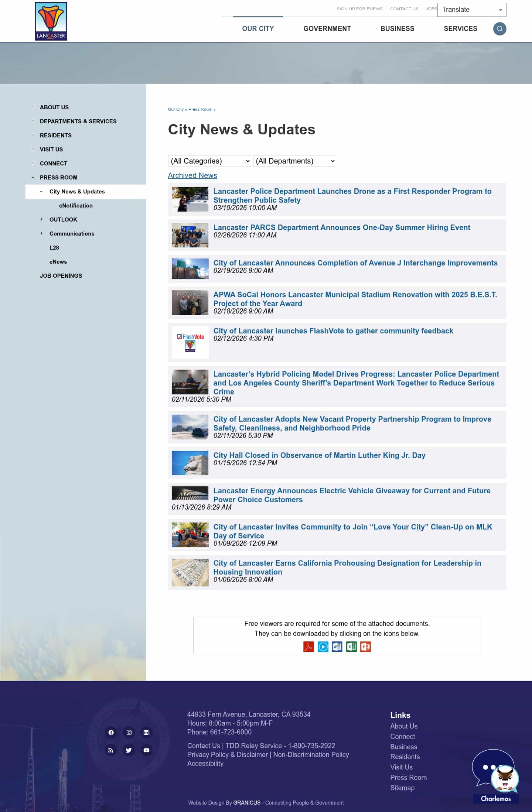Expand Departments & Services plus icon
The image size is (532, 812).
[33, 121]
